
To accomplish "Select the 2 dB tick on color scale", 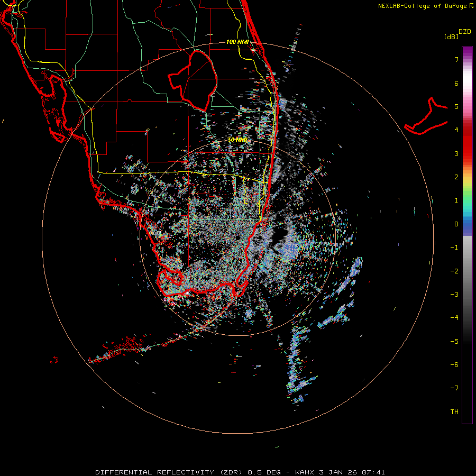I will coord(456,177).
